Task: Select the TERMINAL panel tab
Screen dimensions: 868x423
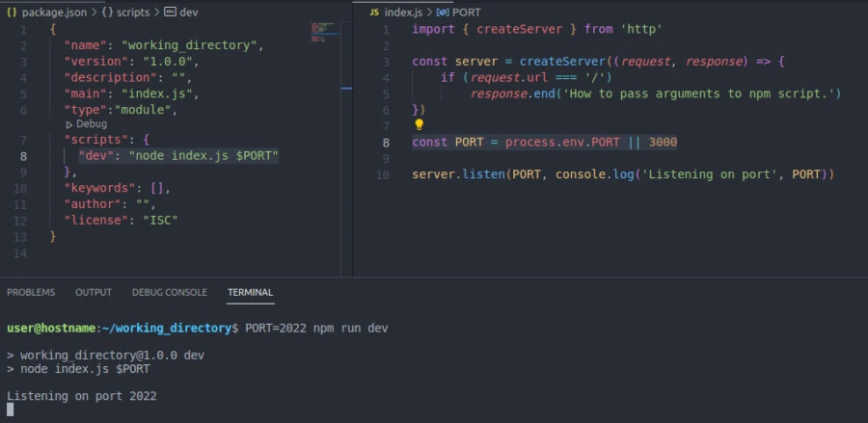Action: (x=250, y=292)
